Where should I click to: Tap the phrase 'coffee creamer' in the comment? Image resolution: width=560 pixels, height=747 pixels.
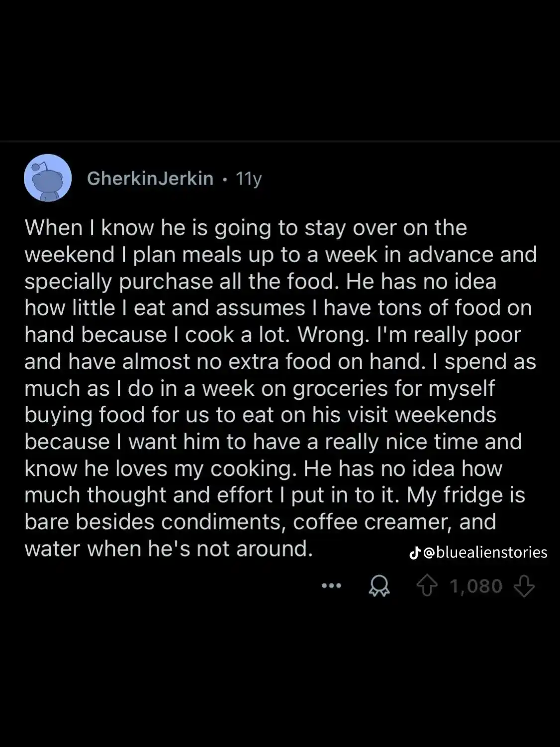(x=372, y=522)
